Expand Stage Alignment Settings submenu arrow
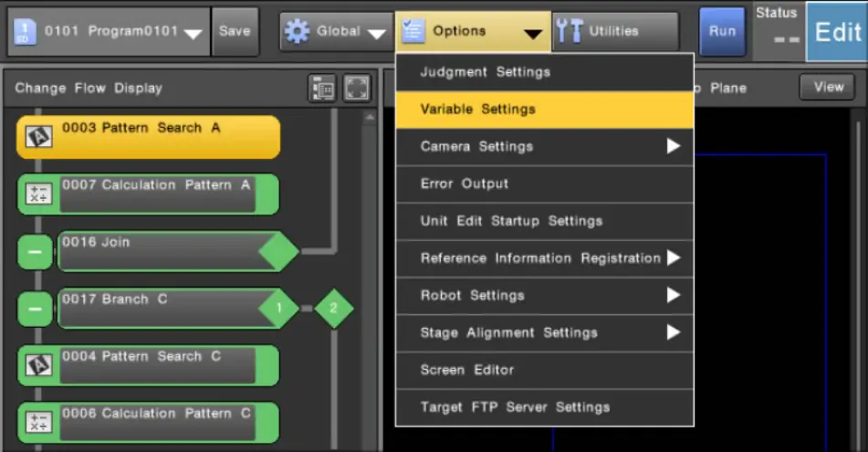This screenshot has height=452, width=868. [674, 332]
